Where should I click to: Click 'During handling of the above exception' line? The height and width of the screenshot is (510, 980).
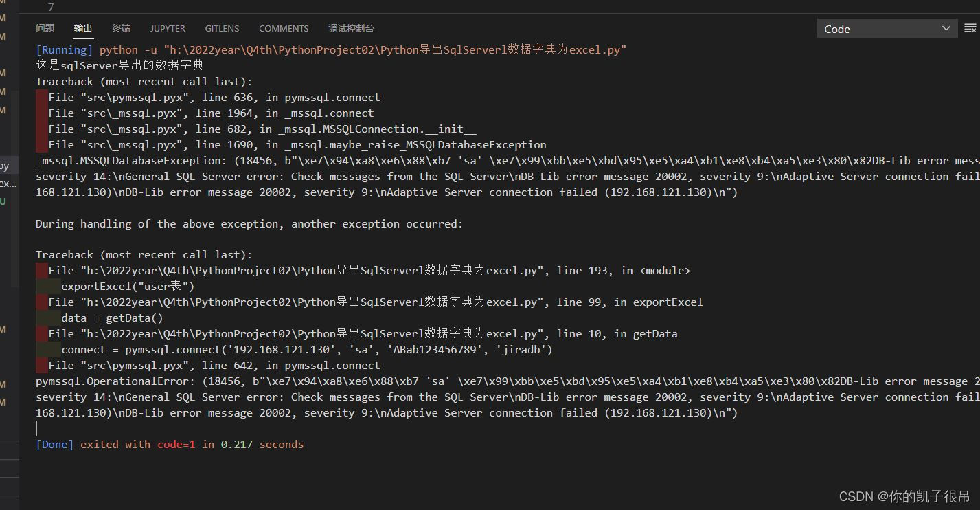click(x=249, y=223)
